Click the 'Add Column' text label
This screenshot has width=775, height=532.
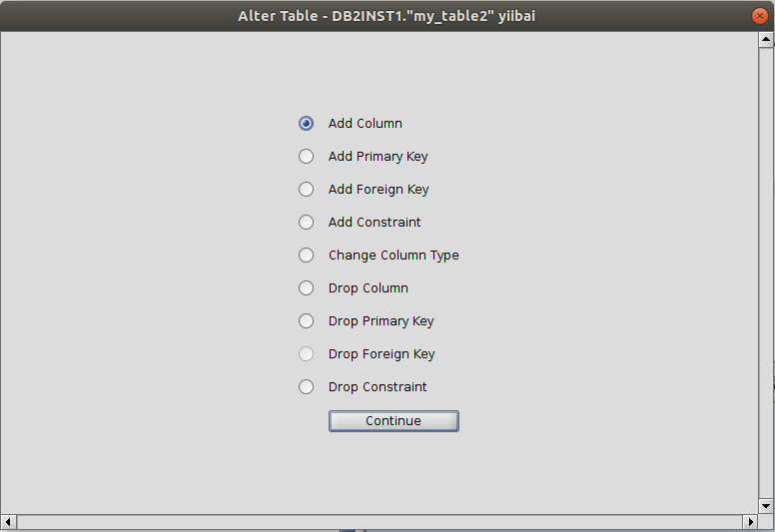pos(366,124)
